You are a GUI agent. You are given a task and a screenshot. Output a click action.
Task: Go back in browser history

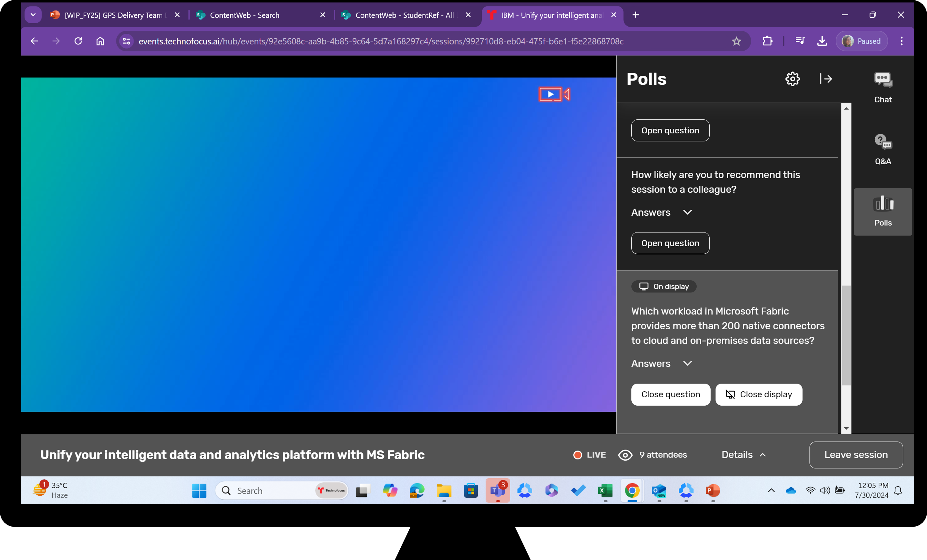point(34,41)
